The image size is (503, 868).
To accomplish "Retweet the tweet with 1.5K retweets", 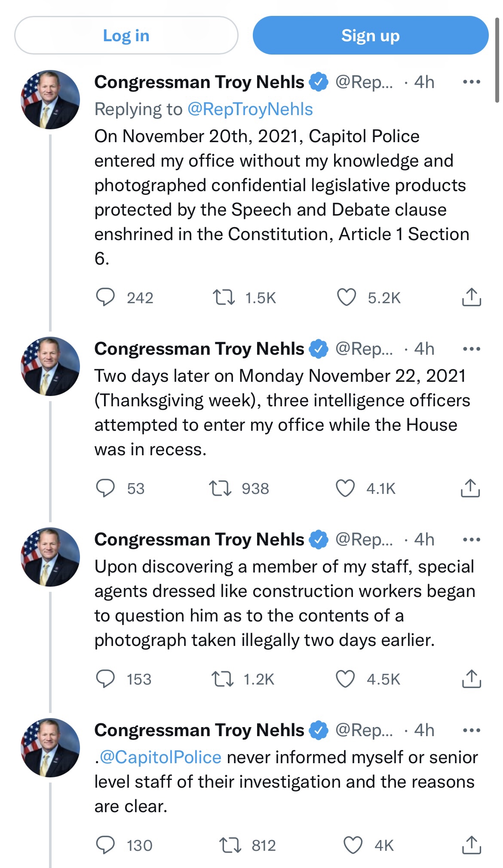I will pos(224,297).
